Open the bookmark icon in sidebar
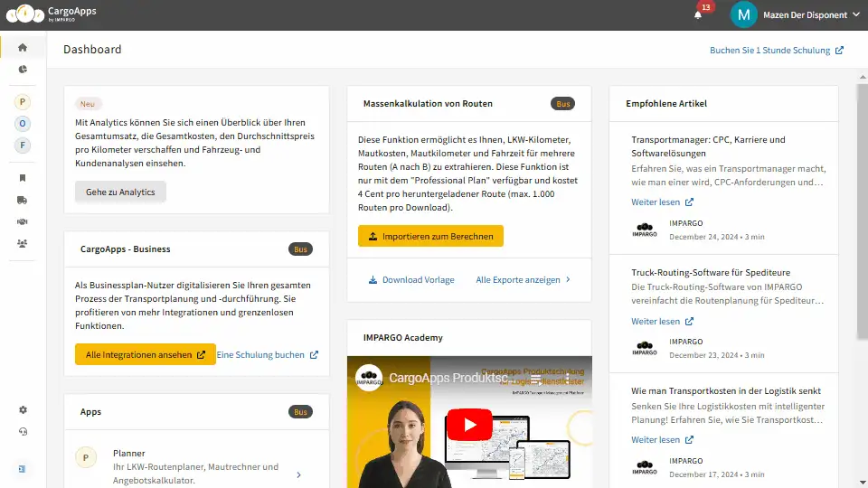This screenshot has width=868, height=488. [22, 178]
